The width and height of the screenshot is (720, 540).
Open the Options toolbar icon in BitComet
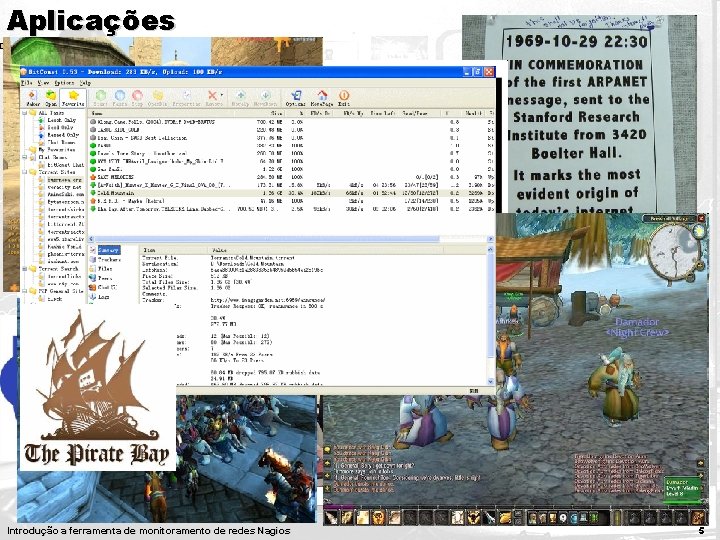[296, 98]
